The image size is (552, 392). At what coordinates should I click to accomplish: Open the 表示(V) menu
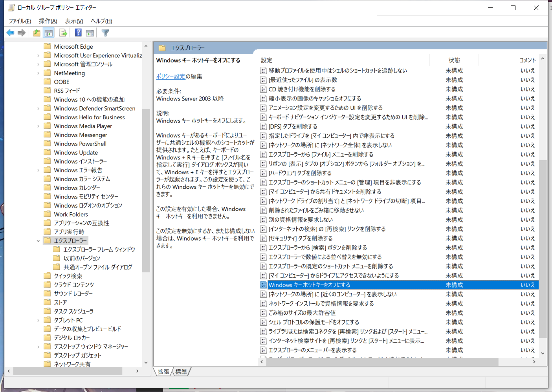74,21
